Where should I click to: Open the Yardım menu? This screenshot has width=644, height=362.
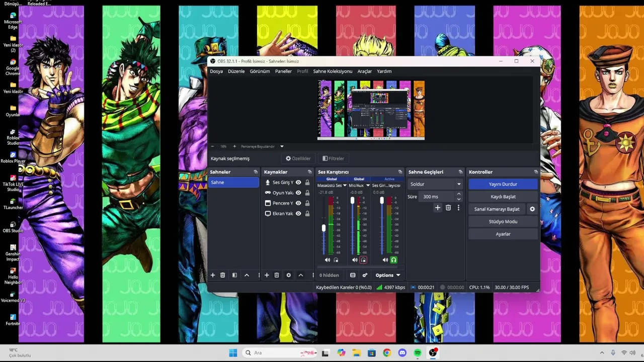[384, 71]
